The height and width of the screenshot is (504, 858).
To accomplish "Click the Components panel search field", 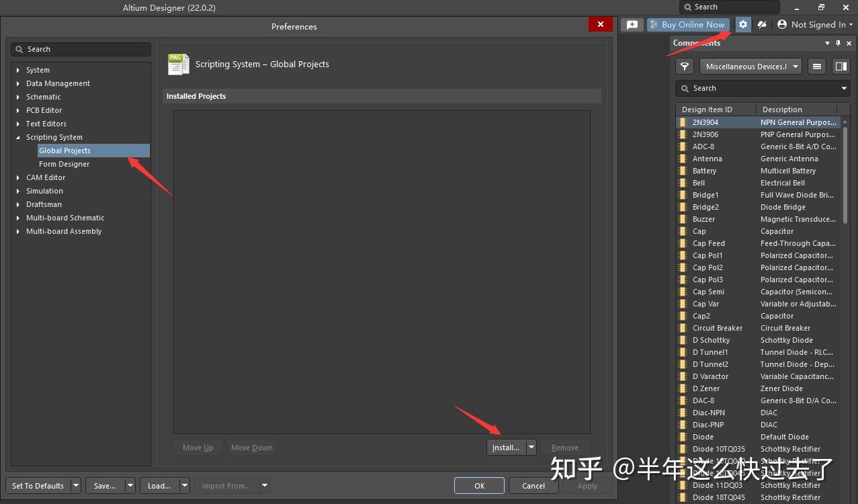I will point(763,88).
